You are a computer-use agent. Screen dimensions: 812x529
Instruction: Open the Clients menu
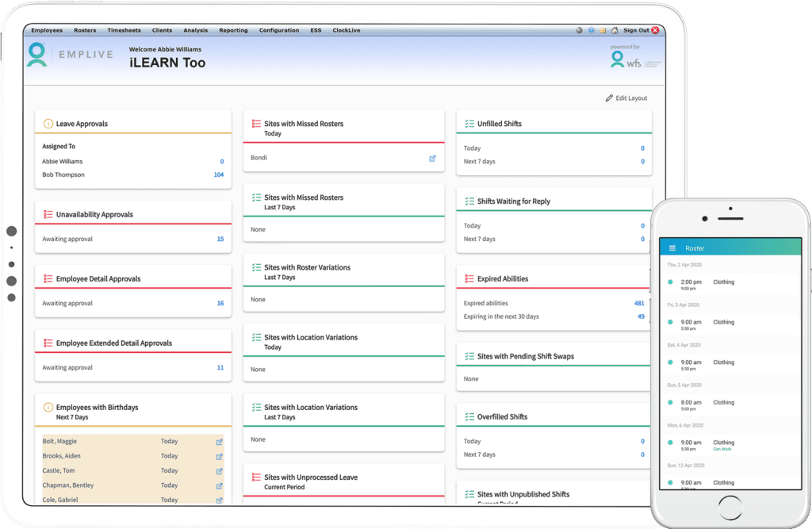coord(162,30)
